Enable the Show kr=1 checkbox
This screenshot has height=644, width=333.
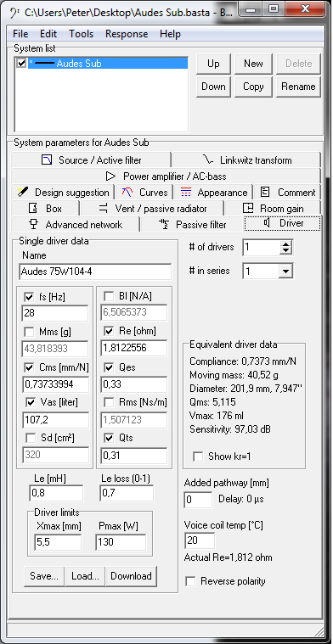coord(198,456)
